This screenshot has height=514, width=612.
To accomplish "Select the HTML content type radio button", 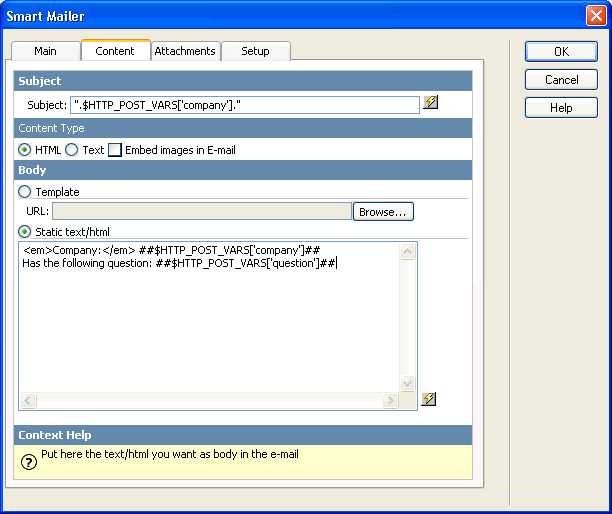I will 25,149.
